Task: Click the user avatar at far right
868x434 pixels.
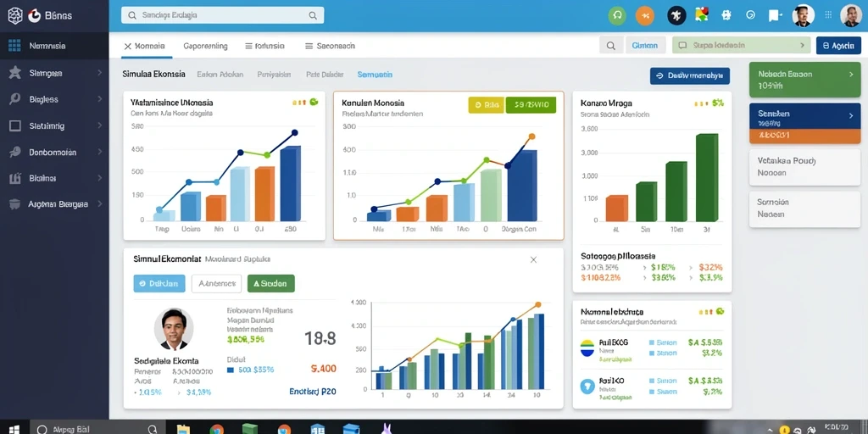Action: pos(851,15)
